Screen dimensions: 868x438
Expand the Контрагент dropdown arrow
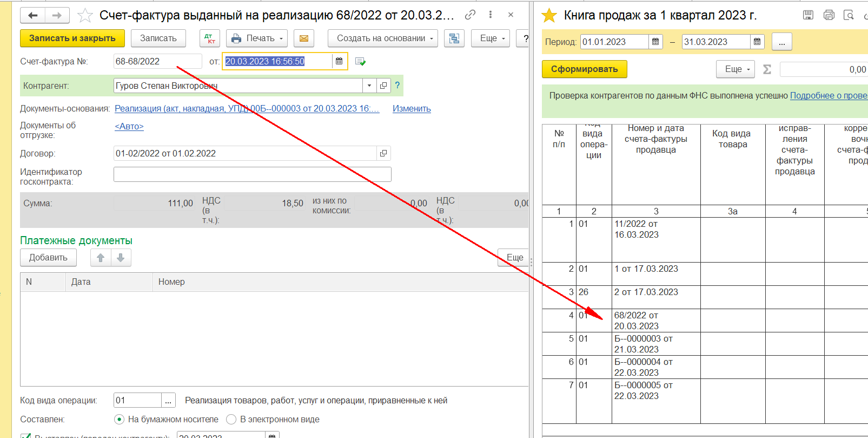tap(369, 86)
